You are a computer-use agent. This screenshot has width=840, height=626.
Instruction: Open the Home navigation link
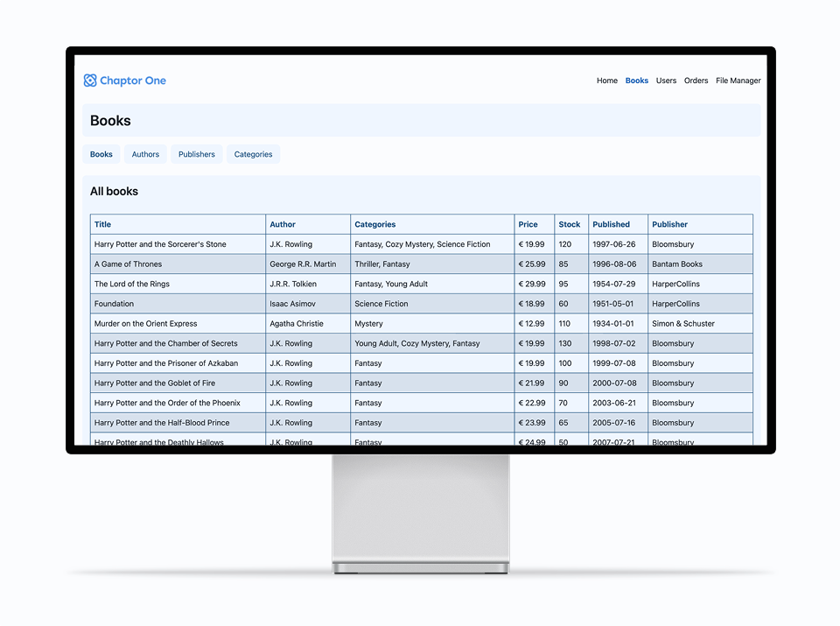coord(606,81)
